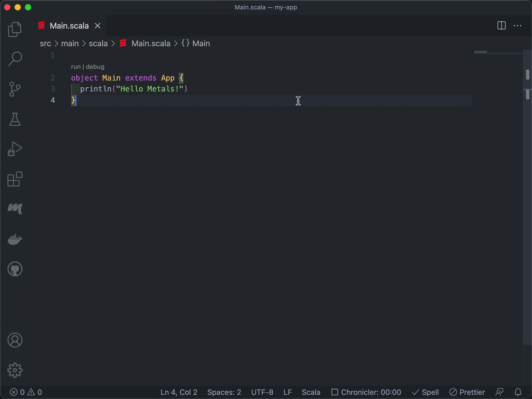
Task: Click the object keyword on line 2
Action: tap(84, 78)
